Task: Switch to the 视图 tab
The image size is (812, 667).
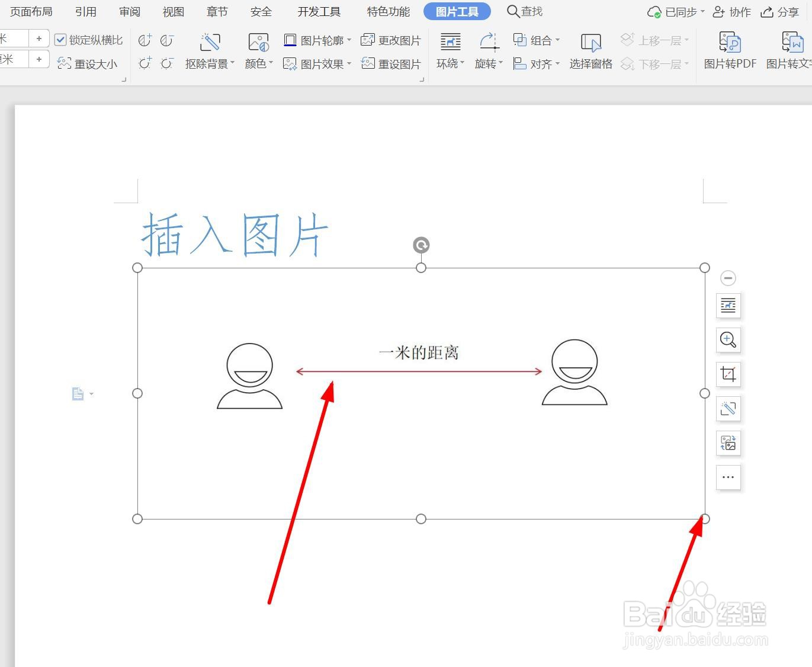Action: point(174,11)
